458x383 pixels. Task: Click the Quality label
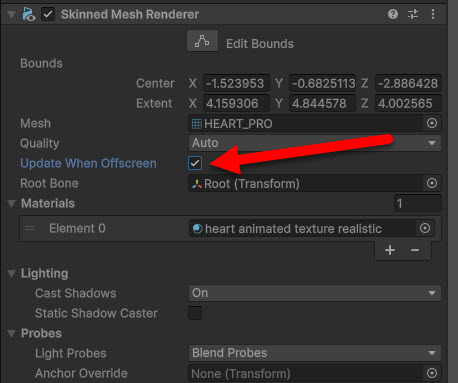click(x=40, y=143)
